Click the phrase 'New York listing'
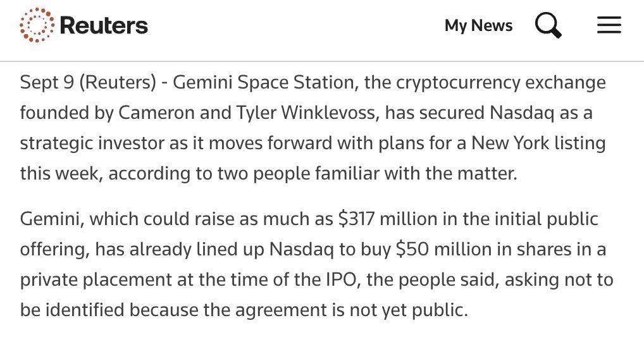Viewport: 644px width, 354px height. pyautogui.click(x=538, y=143)
